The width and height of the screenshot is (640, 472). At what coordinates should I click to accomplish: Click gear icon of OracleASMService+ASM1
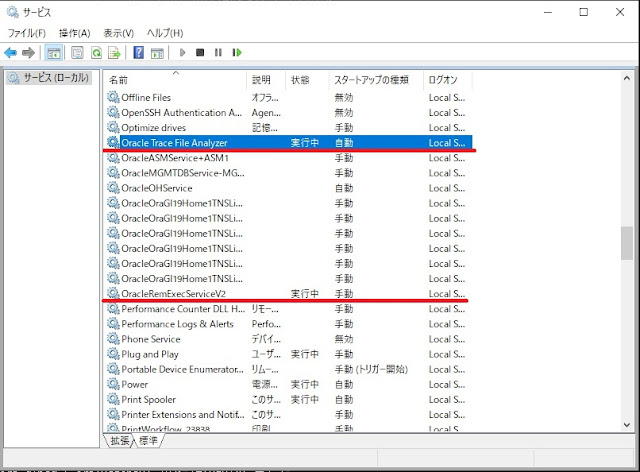113,158
